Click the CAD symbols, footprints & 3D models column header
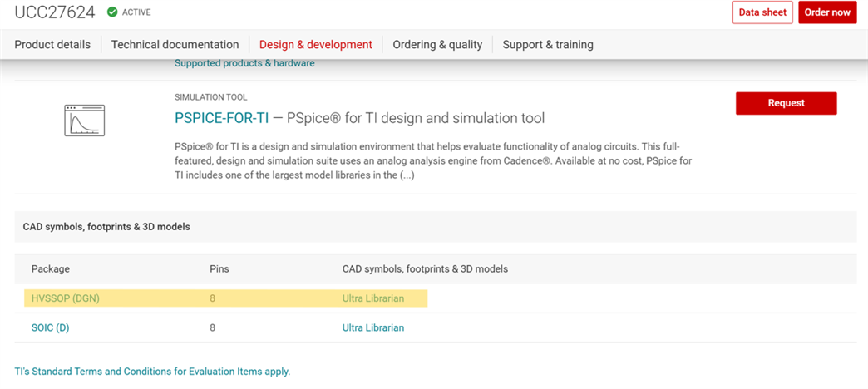 [x=425, y=269]
